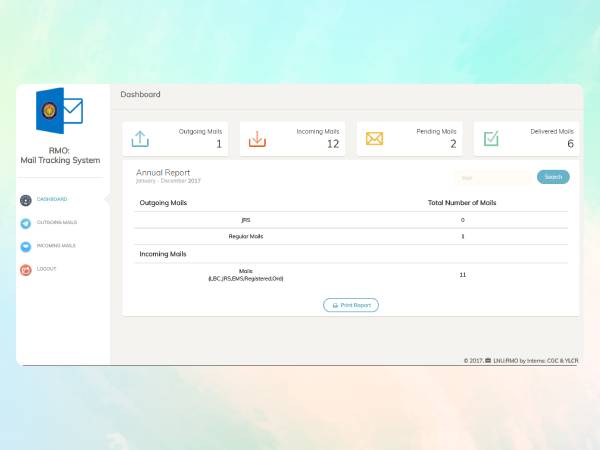Click the Outgoing Mails sidebar icon

point(26,223)
